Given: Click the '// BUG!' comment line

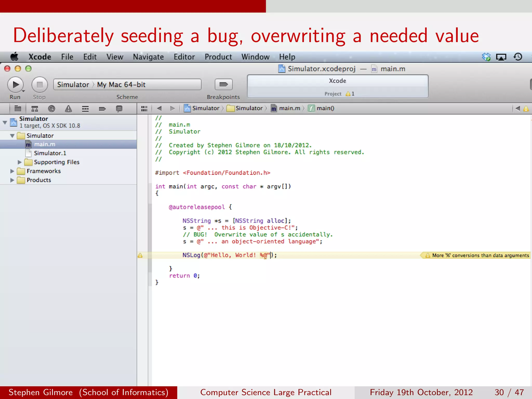Looking at the screenshot, I should (258, 235).
